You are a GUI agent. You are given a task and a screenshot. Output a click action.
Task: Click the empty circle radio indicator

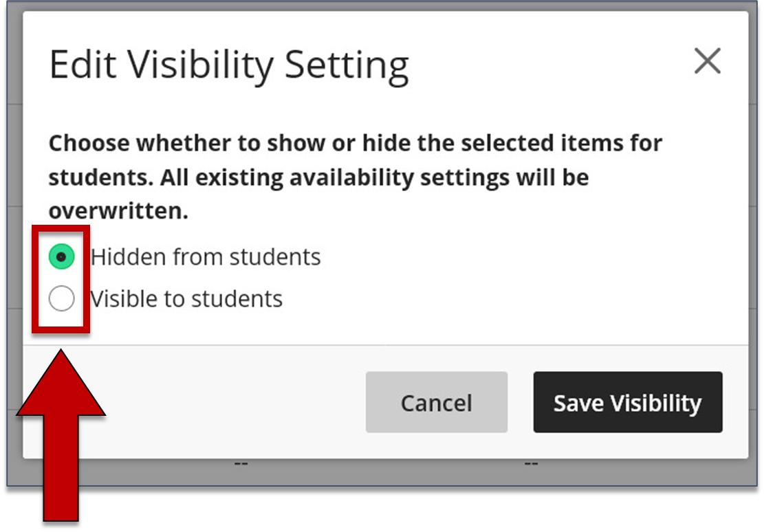point(61,298)
